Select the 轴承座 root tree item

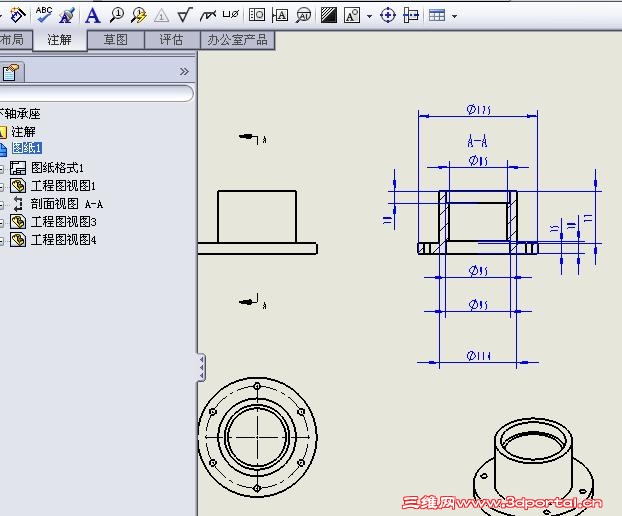pyautogui.click(x=20, y=114)
